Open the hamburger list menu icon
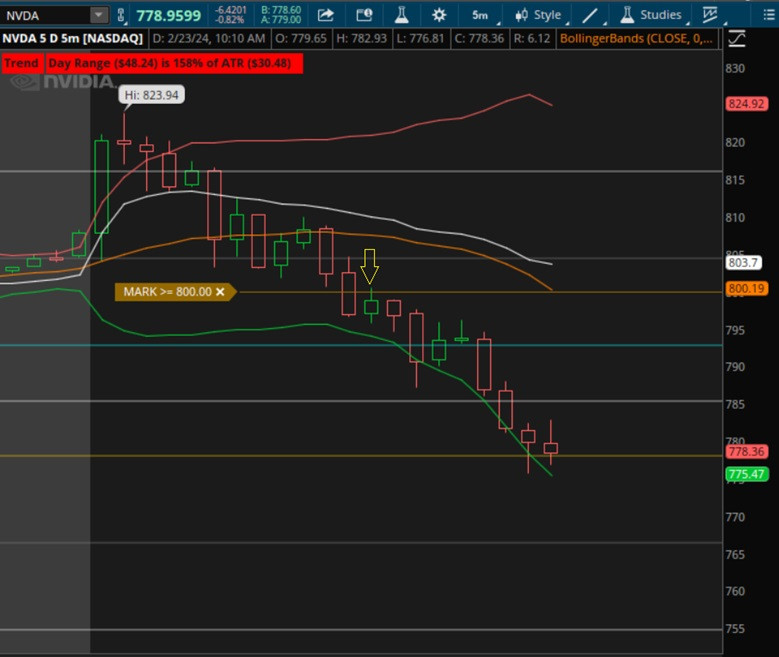The height and width of the screenshot is (657, 779). pos(769,15)
